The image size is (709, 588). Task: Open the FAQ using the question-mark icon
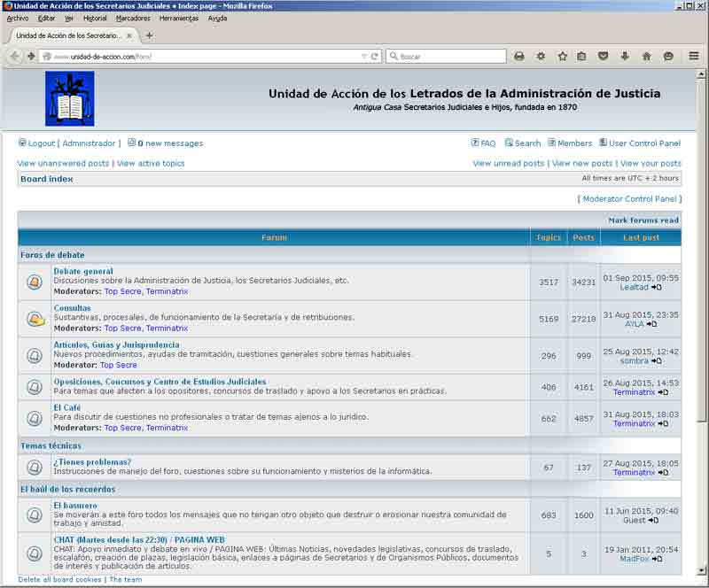click(474, 143)
